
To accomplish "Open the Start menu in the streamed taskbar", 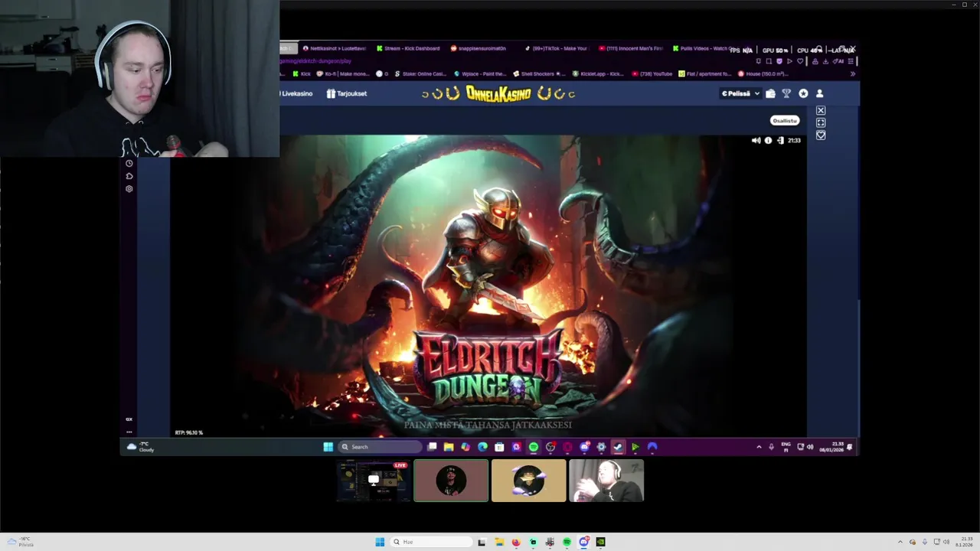I will click(328, 447).
